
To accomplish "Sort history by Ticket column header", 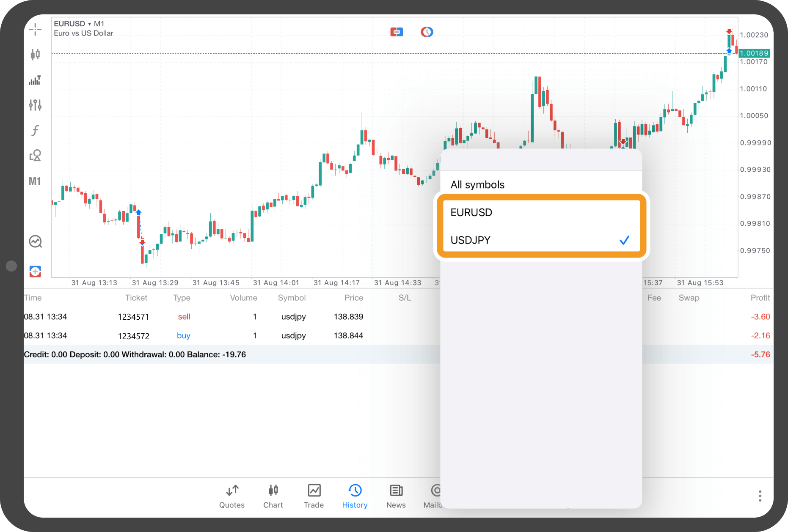I will tap(136, 298).
